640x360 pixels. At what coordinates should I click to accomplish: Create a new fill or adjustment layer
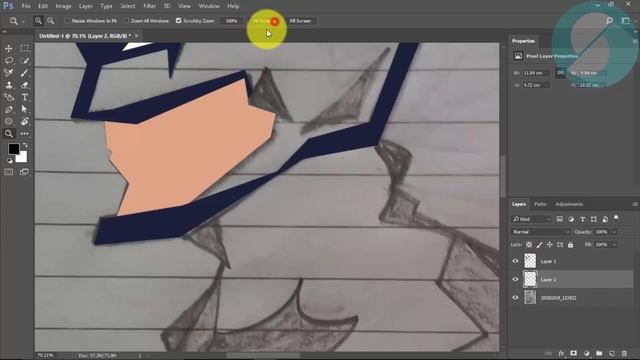tap(587, 353)
